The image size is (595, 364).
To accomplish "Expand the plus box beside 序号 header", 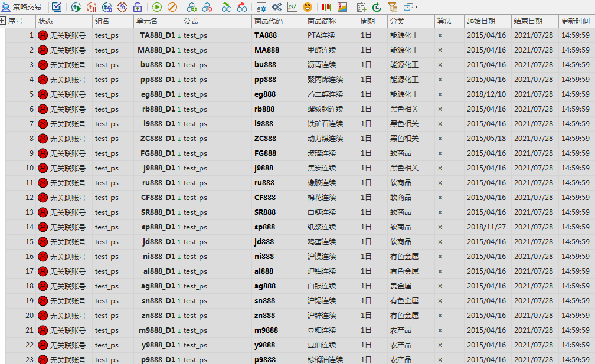I will coord(3,21).
